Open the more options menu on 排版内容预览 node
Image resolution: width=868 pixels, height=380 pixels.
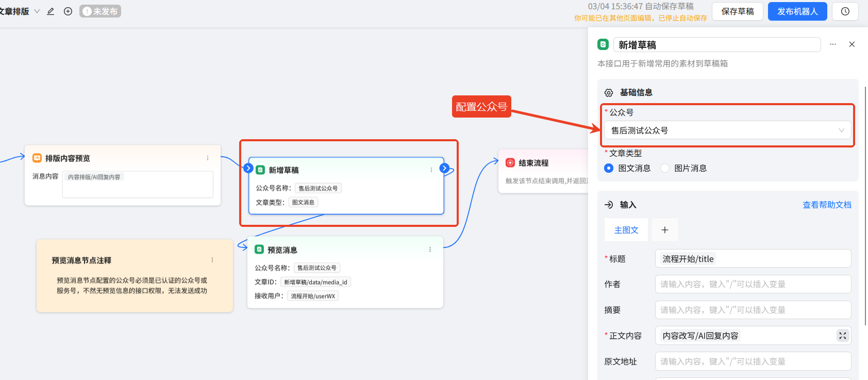coord(208,158)
